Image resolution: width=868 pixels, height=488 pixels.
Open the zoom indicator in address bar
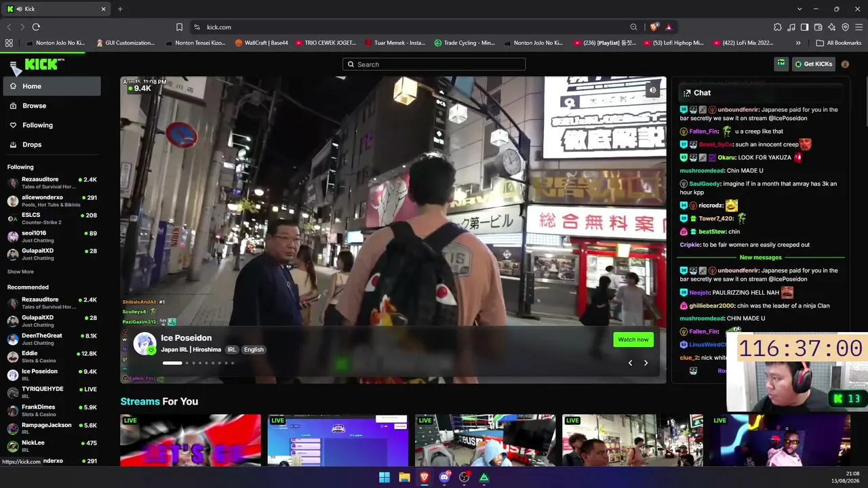[x=633, y=27]
